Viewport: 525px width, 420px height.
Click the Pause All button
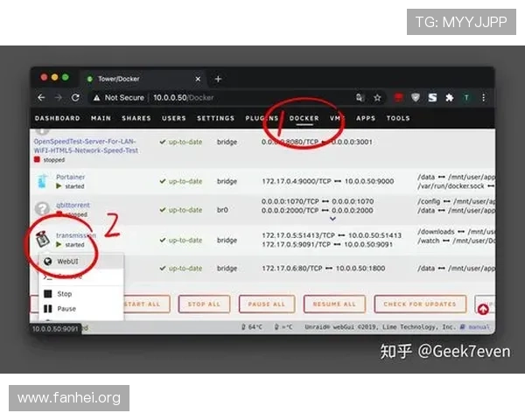tap(267, 304)
